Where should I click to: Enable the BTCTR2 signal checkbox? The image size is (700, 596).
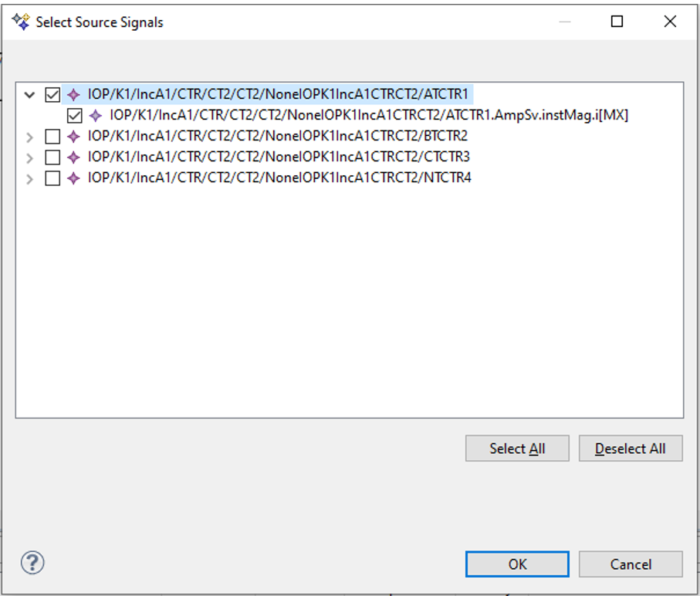pyautogui.click(x=52, y=137)
